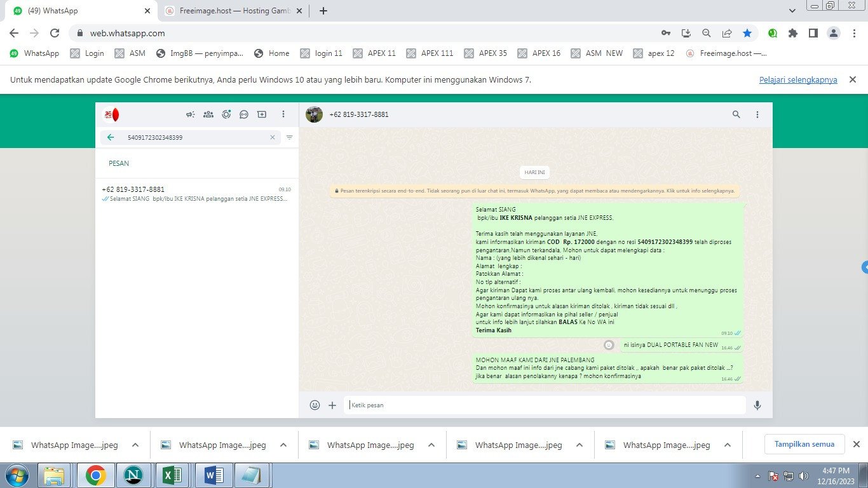Toggle the Chrome side panel
The height and width of the screenshot is (488, 868).
[x=813, y=33]
